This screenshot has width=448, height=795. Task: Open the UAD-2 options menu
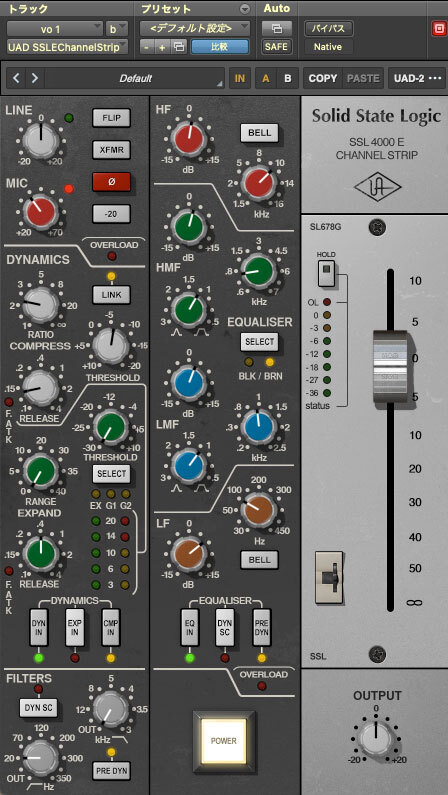click(418, 79)
